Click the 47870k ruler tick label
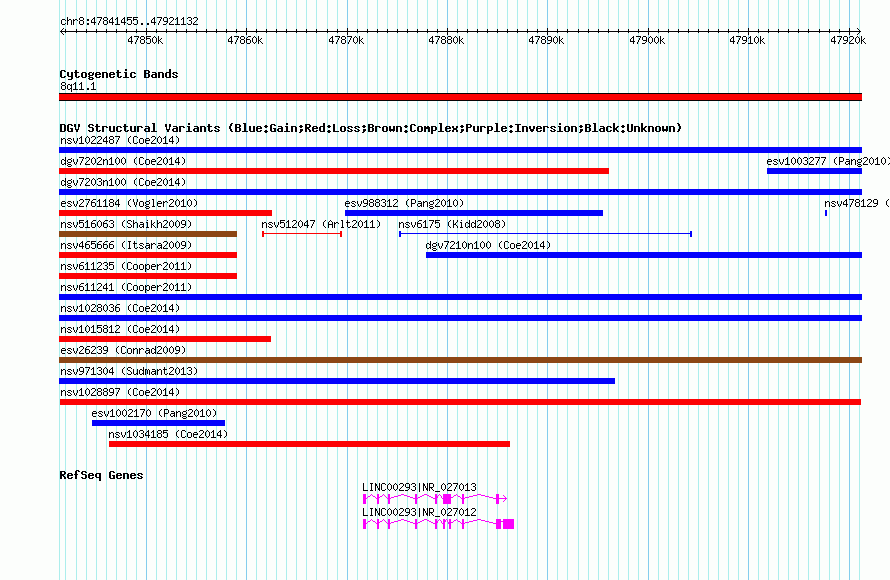The width and height of the screenshot is (890, 580). pyautogui.click(x=346, y=41)
